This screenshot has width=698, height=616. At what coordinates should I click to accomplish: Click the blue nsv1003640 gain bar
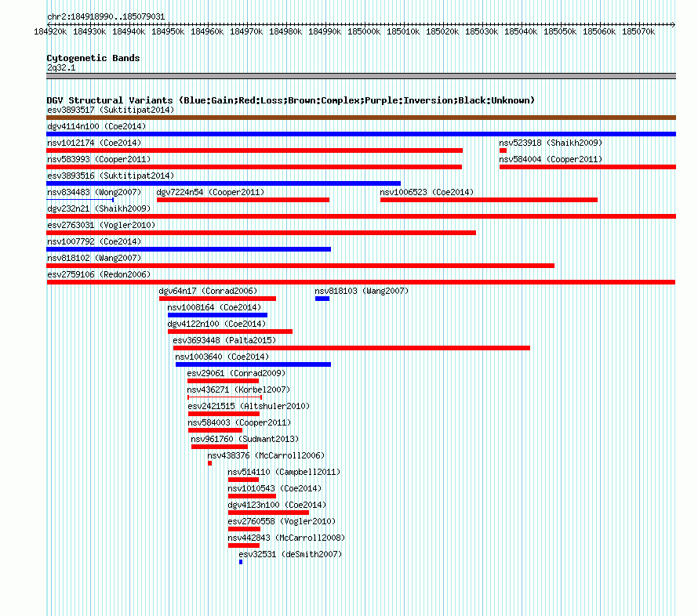253,364
